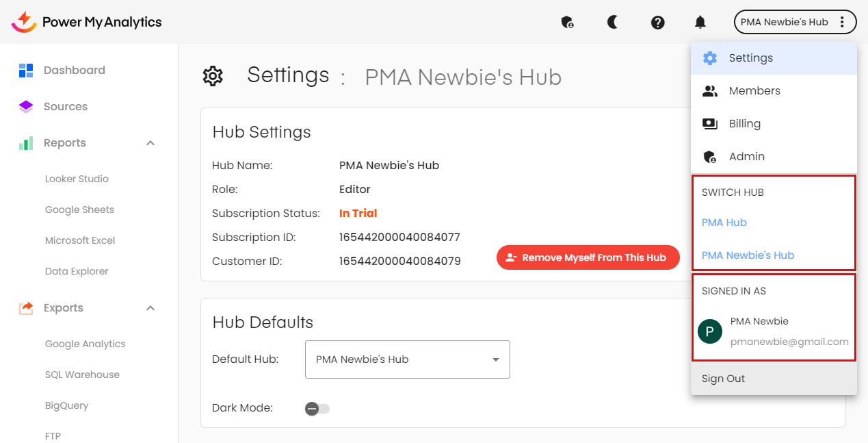Open Dashboard from the sidebar
Image resolution: width=868 pixels, height=443 pixels.
74,71
